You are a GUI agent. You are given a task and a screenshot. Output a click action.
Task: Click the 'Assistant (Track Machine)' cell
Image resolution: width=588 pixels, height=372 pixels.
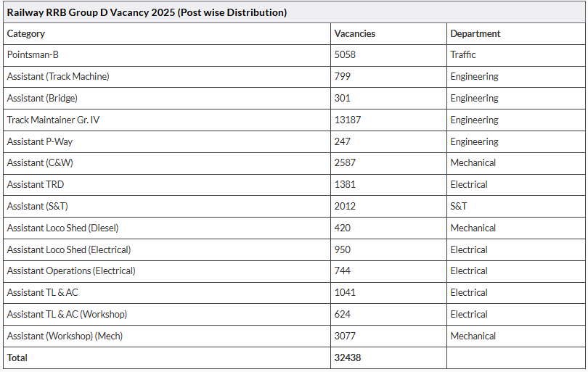pos(58,76)
